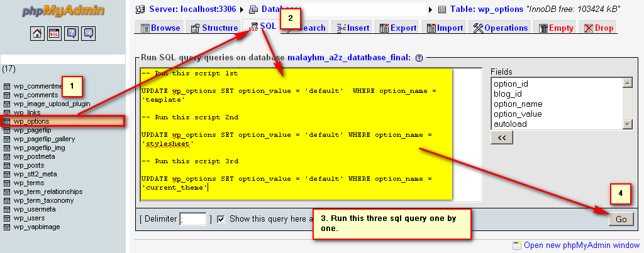This screenshot has width=644, height=253.
Task: Click inside the SQL query textarea
Action: click(x=311, y=134)
